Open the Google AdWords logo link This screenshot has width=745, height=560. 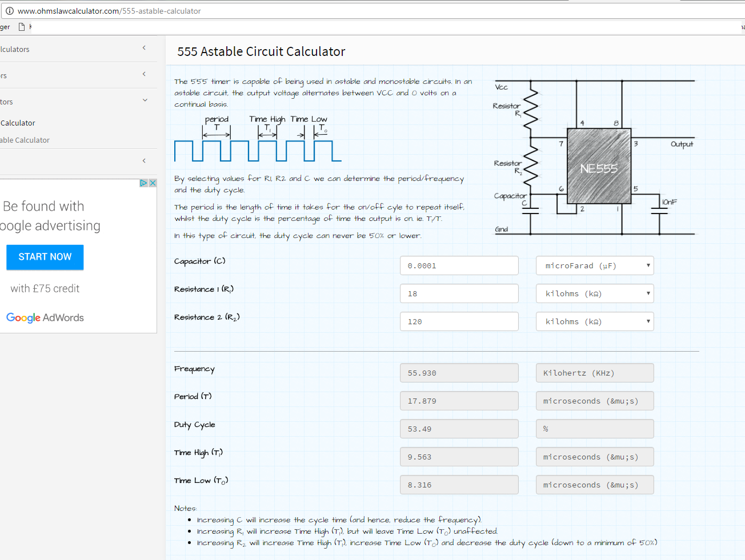click(x=45, y=317)
